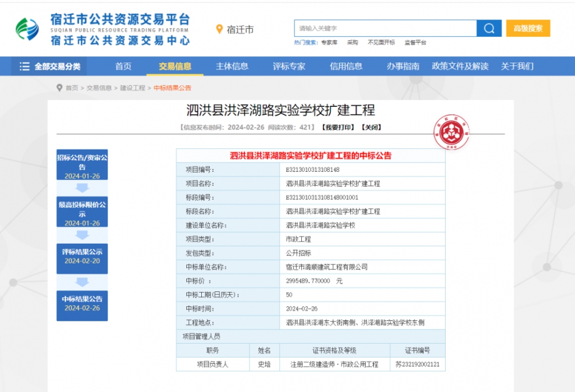Open the 关于我们 nav tab

coord(517,66)
